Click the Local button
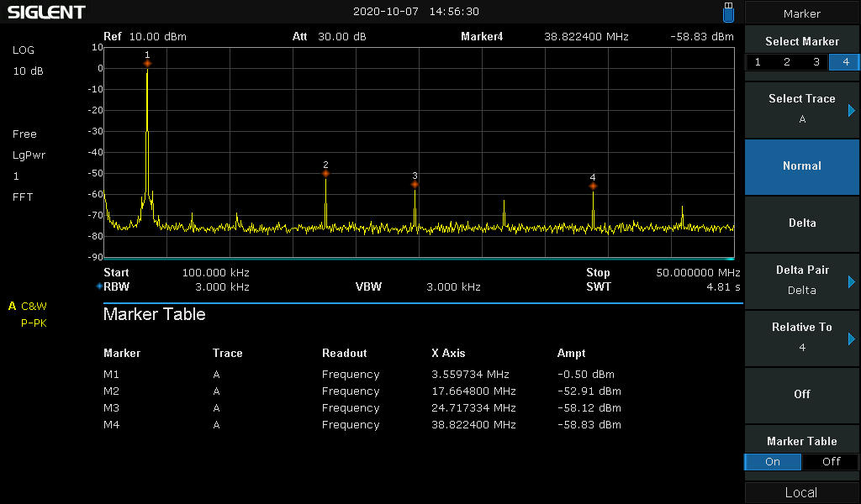Viewport: 861px width, 504px height. pos(801,493)
